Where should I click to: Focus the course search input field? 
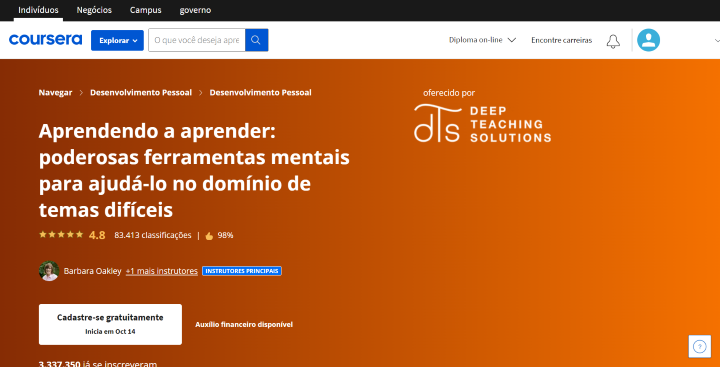[197, 40]
